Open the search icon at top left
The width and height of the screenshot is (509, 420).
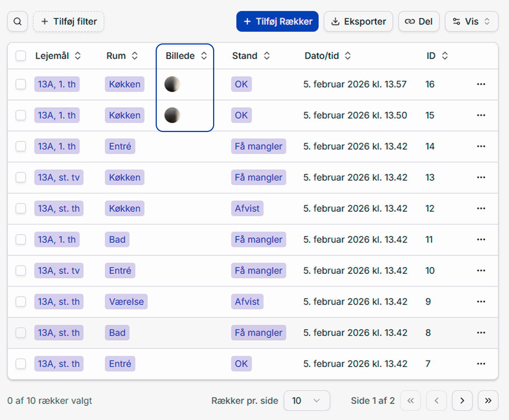click(x=17, y=21)
